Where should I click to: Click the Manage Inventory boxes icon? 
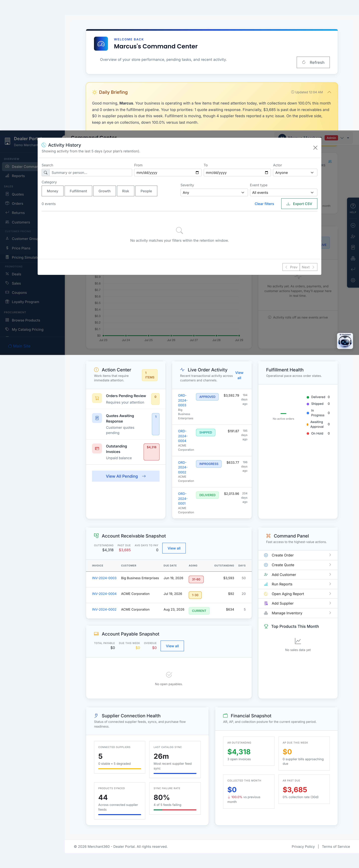point(266,613)
